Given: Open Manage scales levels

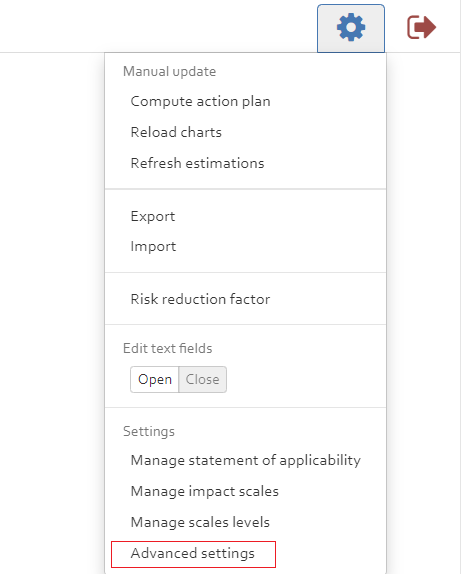Looking at the screenshot, I should (200, 522).
